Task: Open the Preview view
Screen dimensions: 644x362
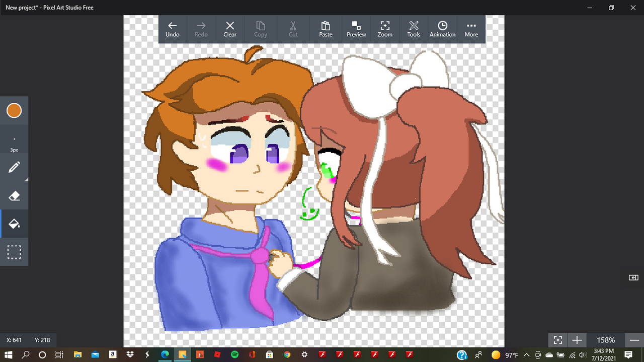Action: [x=356, y=29]
